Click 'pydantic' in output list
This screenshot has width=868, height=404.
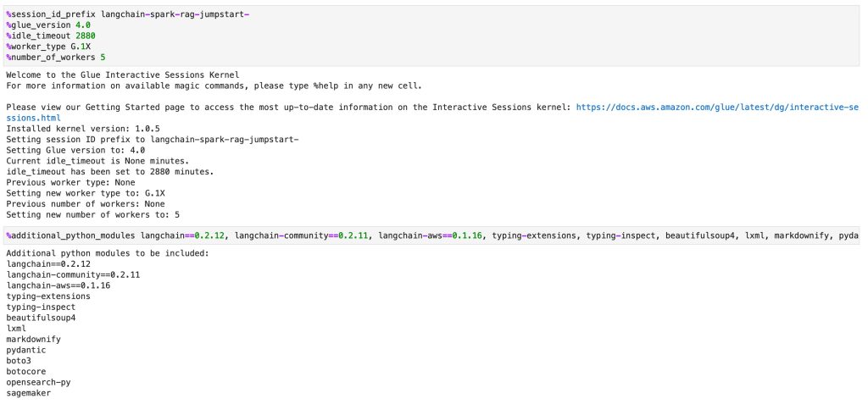tap(26, 351)
